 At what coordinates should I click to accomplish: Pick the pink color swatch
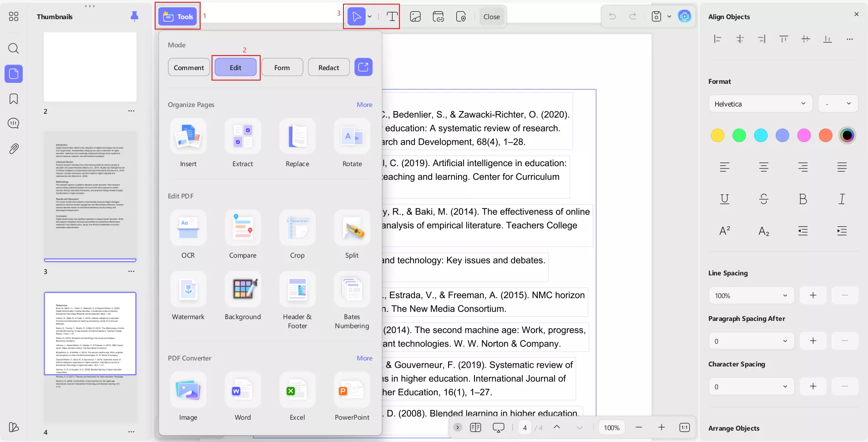pyautogui.click(x=804, y=135)
